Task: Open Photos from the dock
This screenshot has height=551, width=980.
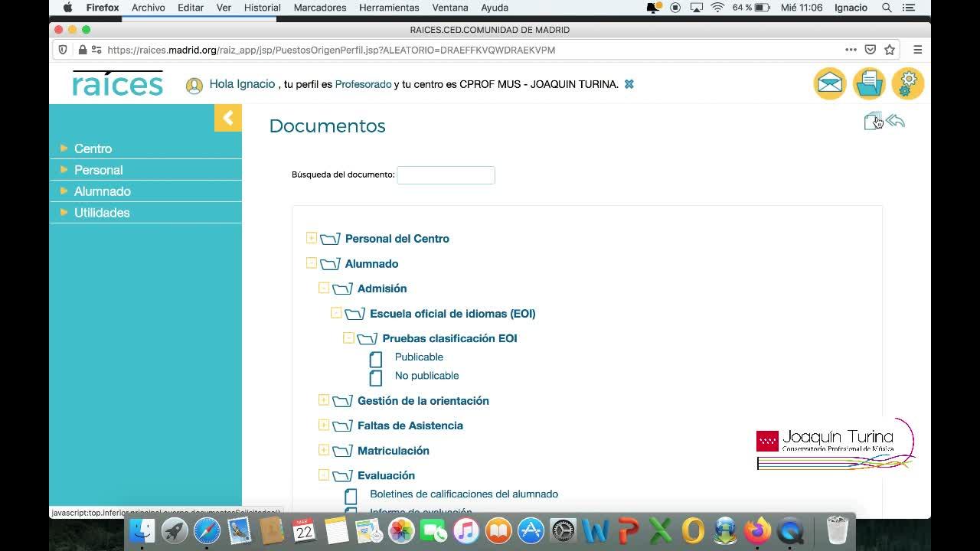Action: tap(401, 530)
